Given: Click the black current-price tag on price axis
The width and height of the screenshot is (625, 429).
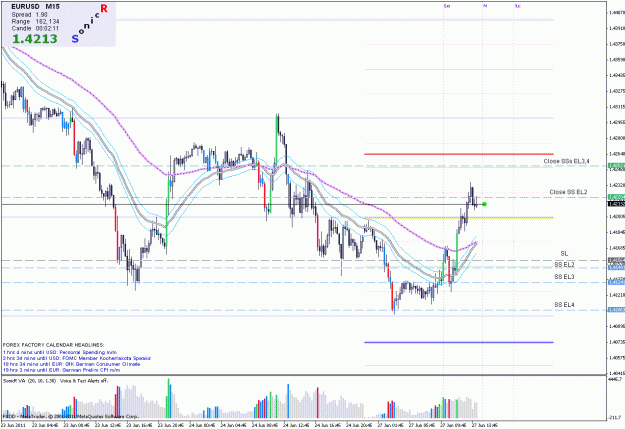Looking at the screenshot, I should 616,204.
